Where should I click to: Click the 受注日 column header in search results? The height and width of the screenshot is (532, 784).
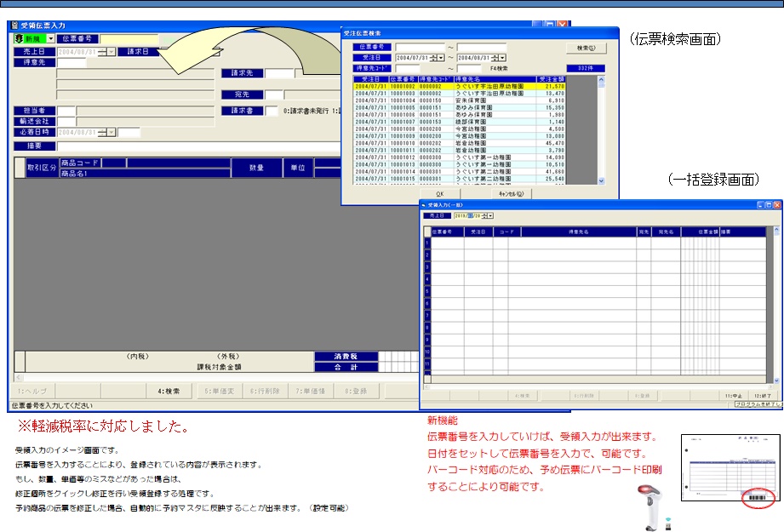point(371,79)
